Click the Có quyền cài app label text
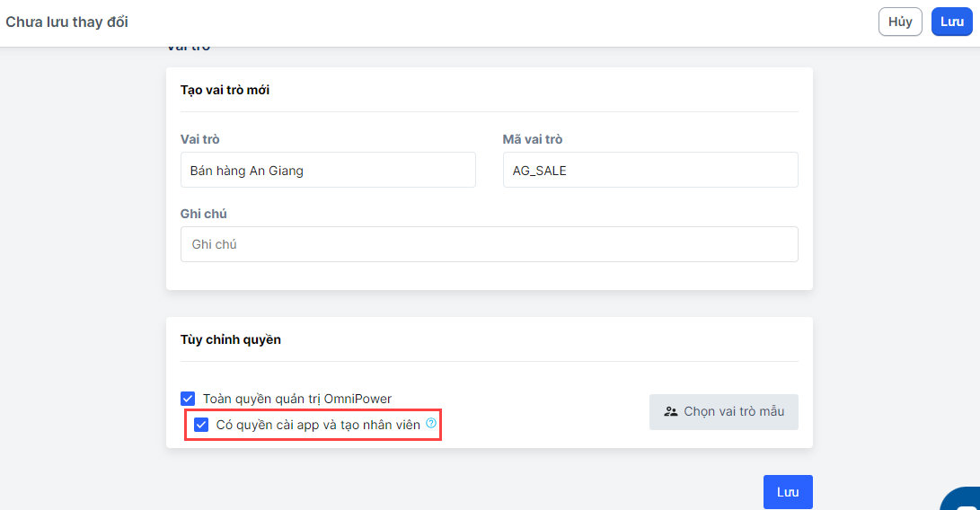This screenshot has width=980, height=510. click(318, 425)
